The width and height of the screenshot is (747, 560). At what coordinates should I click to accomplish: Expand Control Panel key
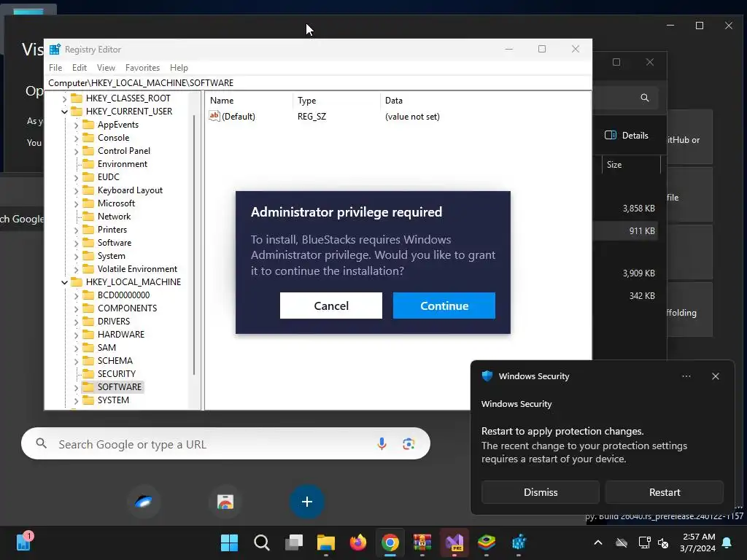pos(76,152)
